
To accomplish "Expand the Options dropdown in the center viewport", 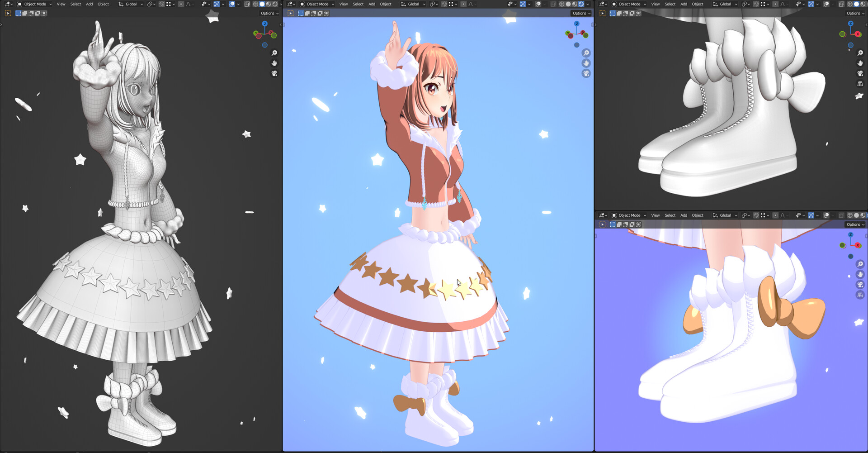I will (581, 13).
